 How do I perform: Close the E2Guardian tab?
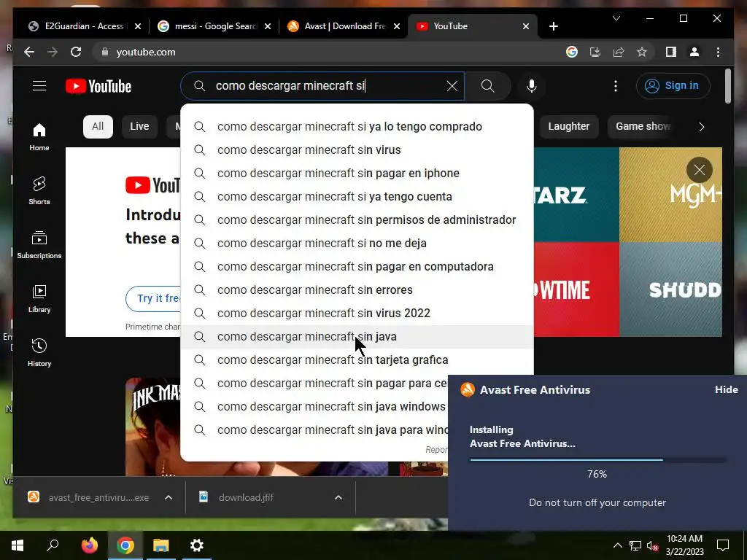138,26
